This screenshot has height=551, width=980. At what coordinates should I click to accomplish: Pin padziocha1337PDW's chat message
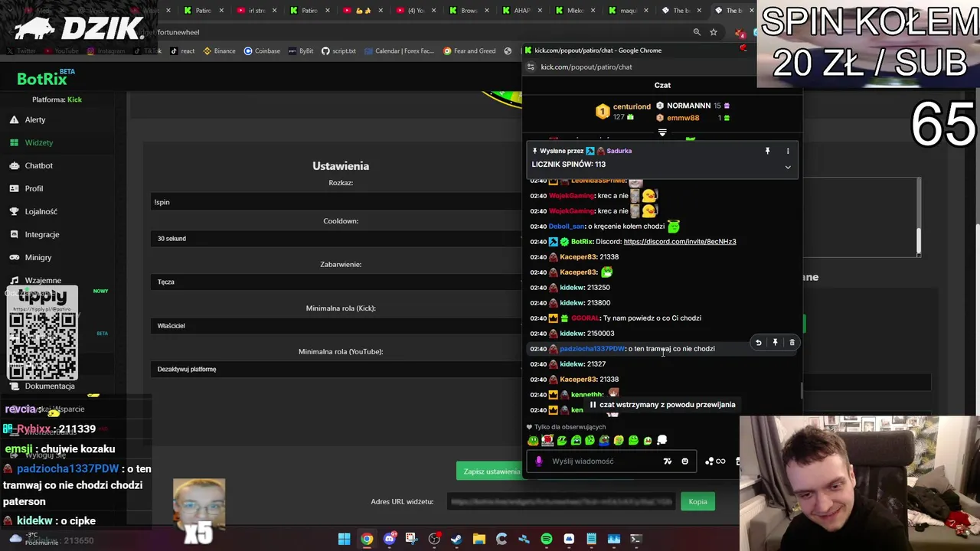[x=775, y=343]
